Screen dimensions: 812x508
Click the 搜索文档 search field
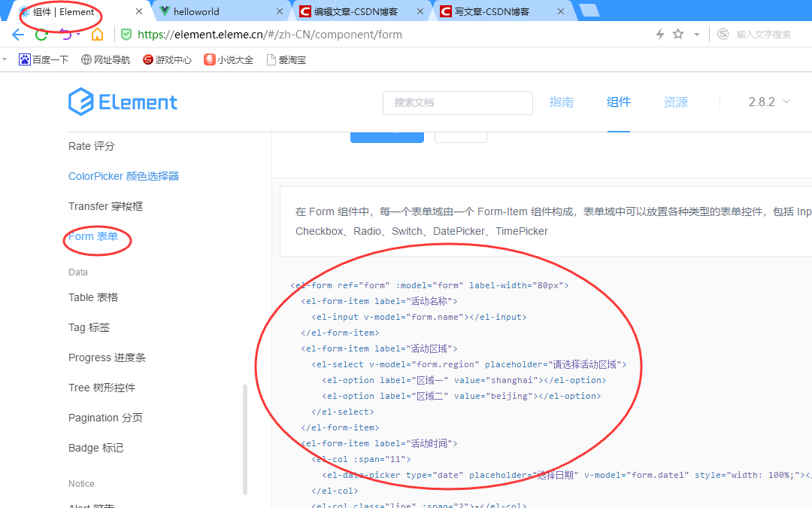(x=458, y=102)
